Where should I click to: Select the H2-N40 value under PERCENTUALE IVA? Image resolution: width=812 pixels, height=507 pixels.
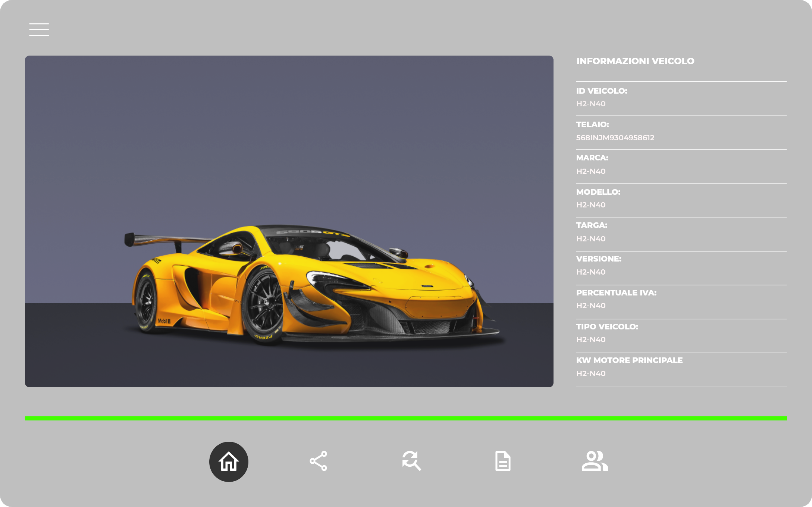[x=591, y=306]
